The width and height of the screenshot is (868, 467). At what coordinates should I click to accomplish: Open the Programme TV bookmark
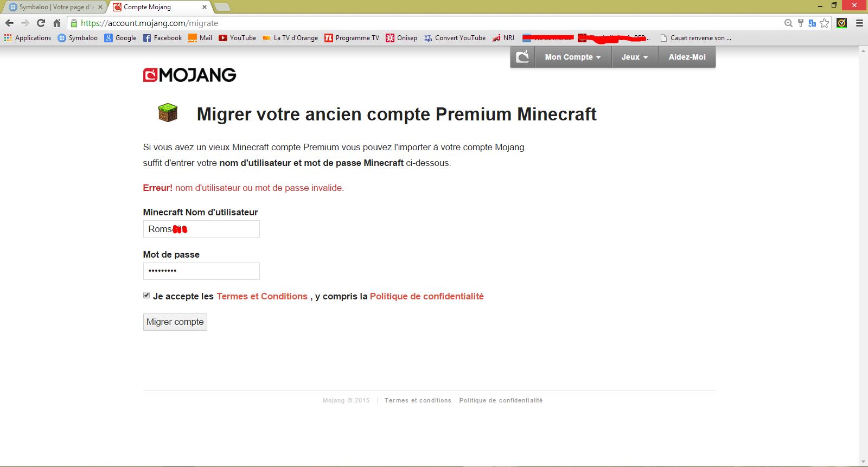coord(352,38)
